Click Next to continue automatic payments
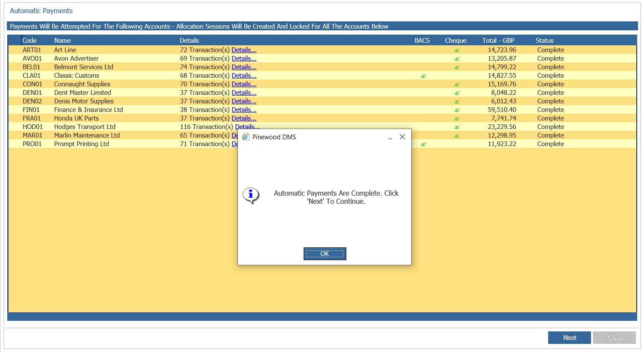The width and height of the screenshot is (644, 352). 569,337
